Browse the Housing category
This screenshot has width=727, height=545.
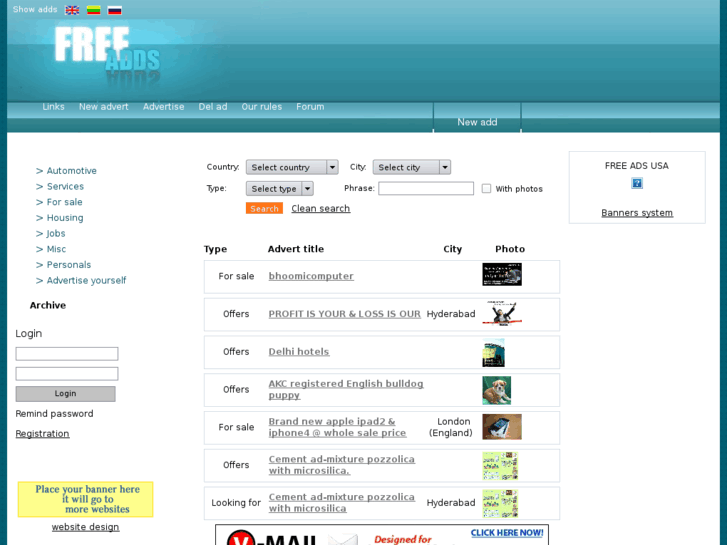(65, 218)
